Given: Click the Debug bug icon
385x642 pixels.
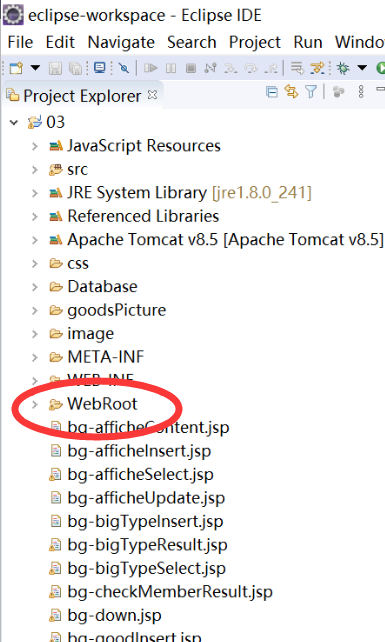Looking at the screenshot, I should coord(343,68).
